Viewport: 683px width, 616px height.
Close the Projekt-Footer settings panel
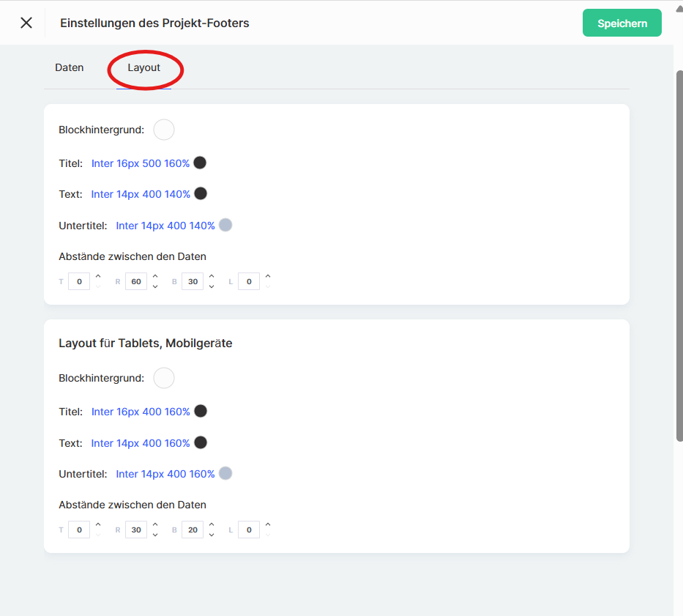26,23
